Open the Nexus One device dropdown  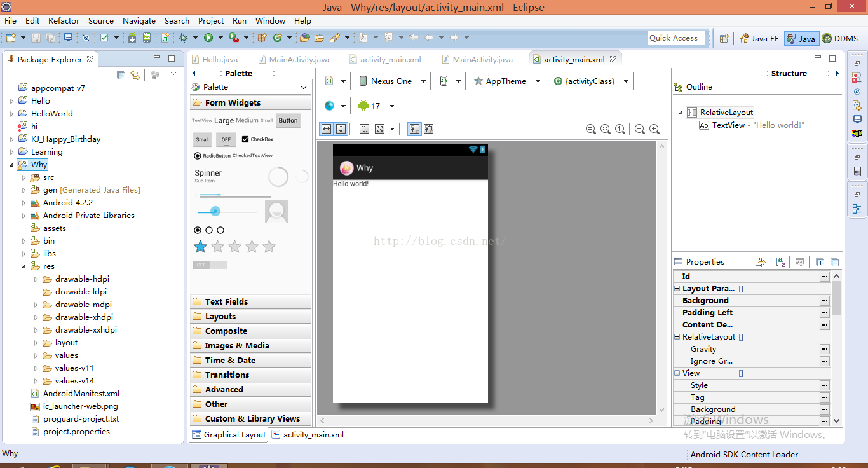click(x=391, y=81)
